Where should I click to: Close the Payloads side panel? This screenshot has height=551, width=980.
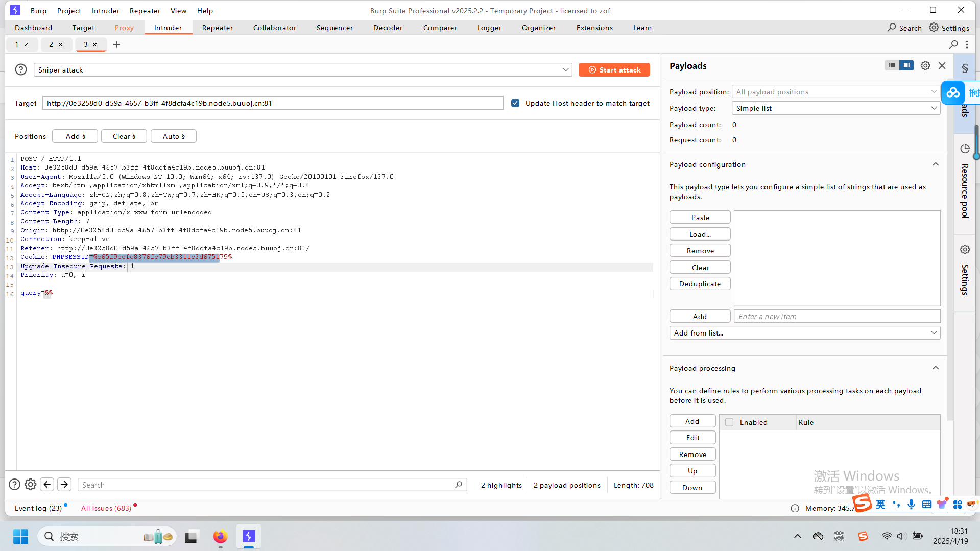pyautogui.click(x=942, y=66)
